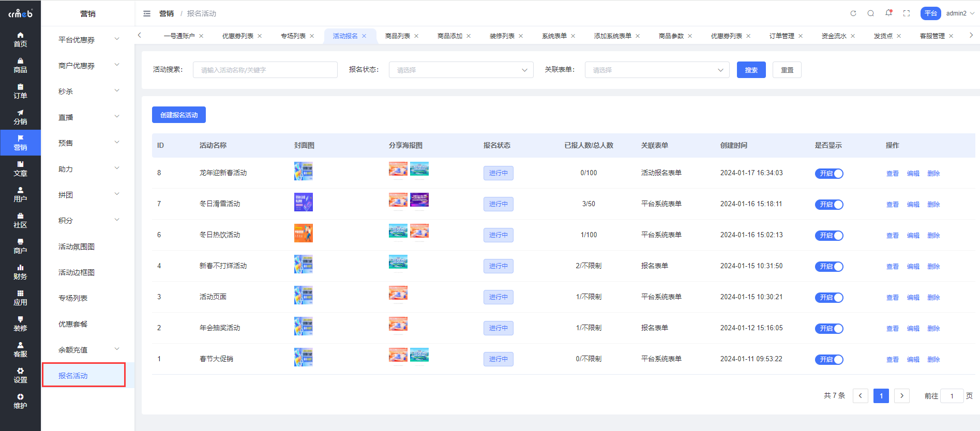Open the 关联表单 dropdown
The image size is (980, 431).
657,70
